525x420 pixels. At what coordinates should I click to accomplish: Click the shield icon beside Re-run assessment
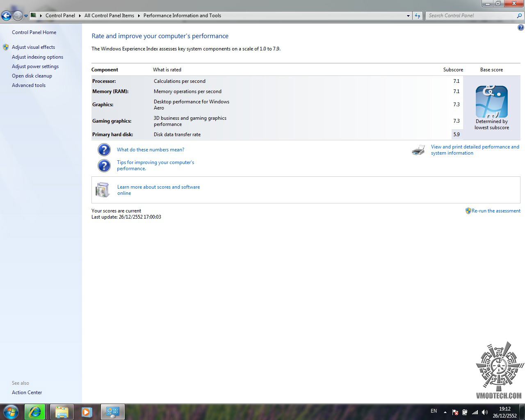pos(468,211)
